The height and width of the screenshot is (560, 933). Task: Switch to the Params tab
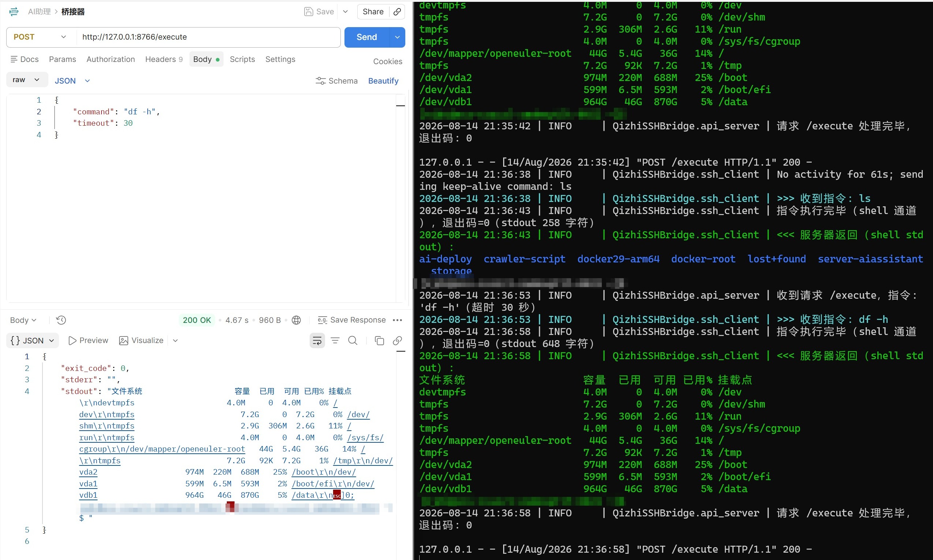coord(63,59)
